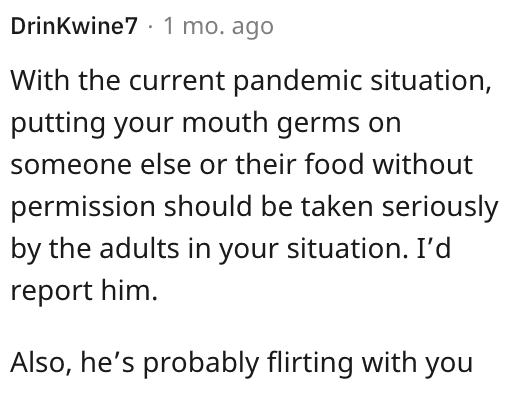Click the word "Also," in the second paragraph
This screenshot has width=516, height=396.
(x=41, y=362)
